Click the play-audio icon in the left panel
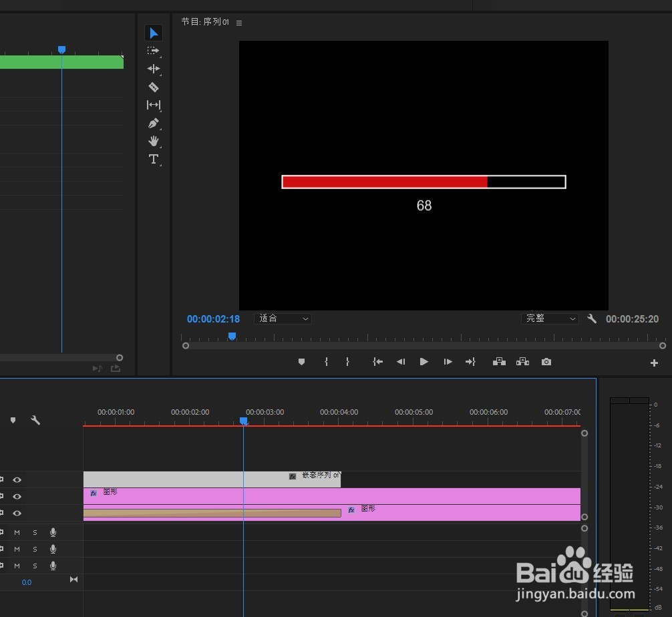This screenshot has height=617, width=672. click(98, 369)
